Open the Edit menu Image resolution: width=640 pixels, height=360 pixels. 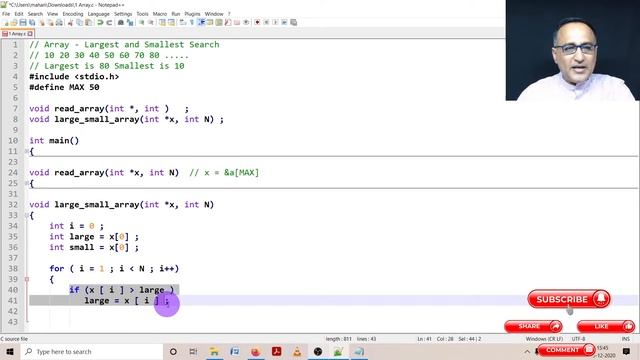19,14
